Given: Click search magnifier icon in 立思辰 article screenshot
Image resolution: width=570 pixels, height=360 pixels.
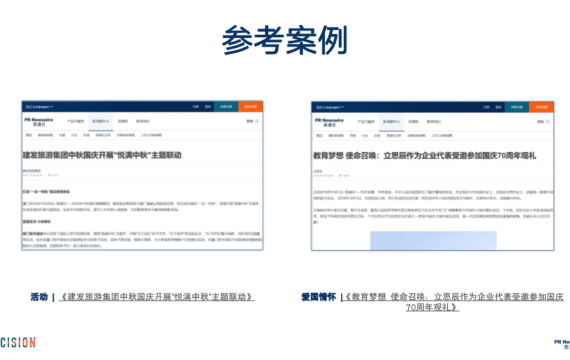Looking at the screenshot, I should (547, 121).
